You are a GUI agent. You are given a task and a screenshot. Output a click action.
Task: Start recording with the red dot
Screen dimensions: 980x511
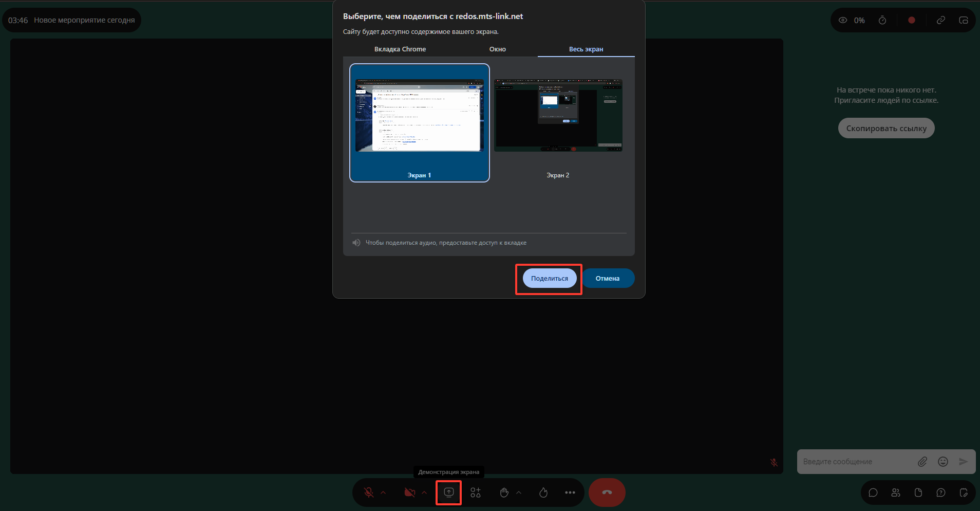point(912,21)
